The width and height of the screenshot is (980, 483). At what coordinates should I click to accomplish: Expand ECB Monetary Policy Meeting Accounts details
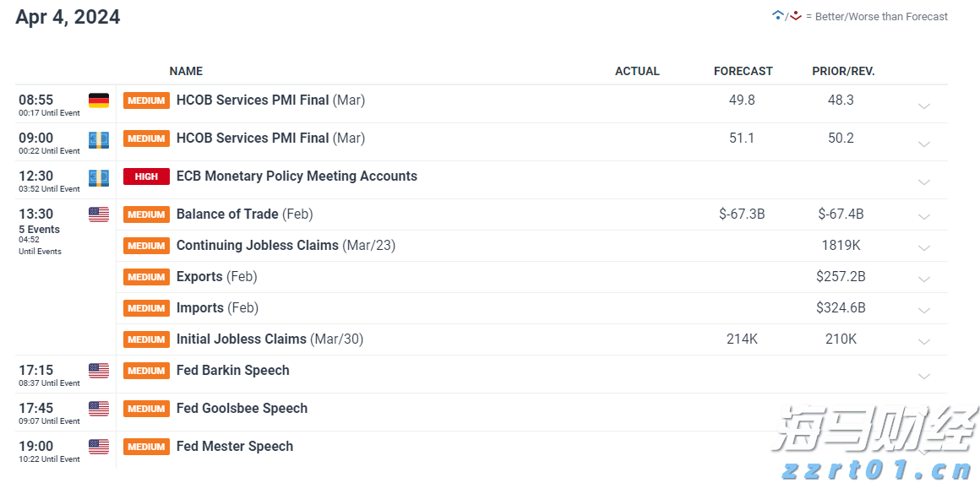click(x=924, y=182)
